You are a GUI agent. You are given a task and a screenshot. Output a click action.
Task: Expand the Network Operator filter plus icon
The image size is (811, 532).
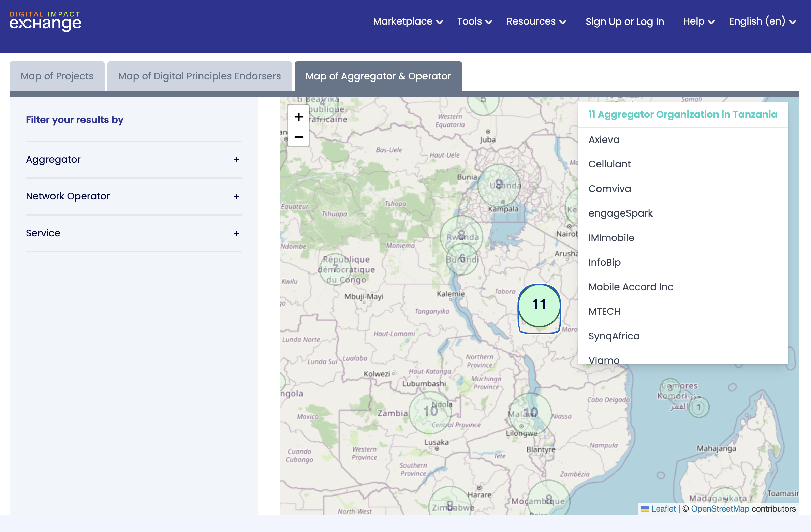pyautogui.click(x=236, y=196)
